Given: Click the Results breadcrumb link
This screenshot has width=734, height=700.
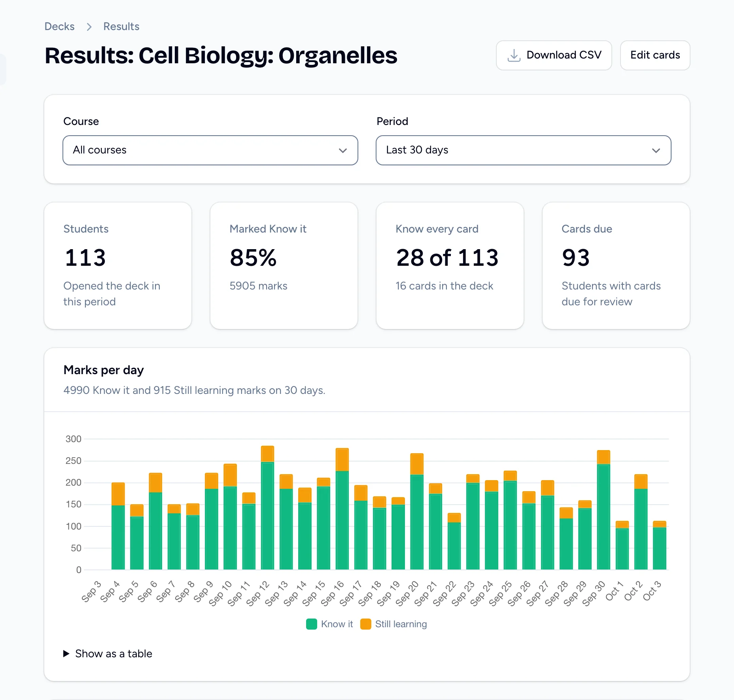Looking at the screenshot, I should [121, 26].
